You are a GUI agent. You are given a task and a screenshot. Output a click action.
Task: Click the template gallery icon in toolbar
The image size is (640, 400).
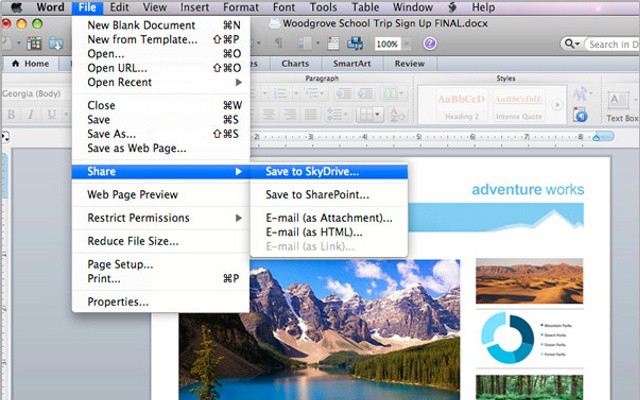pyautogui.click(x=35, y=44)
